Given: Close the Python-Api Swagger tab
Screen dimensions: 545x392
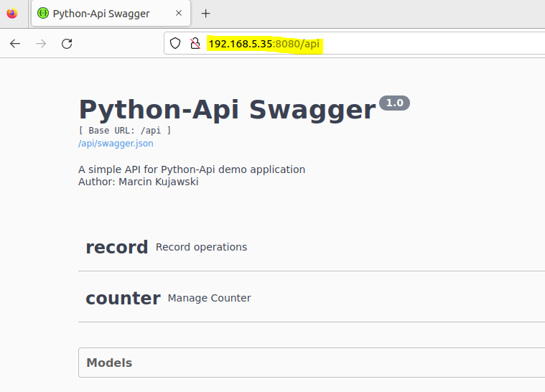Looking at the screenshot, I should 179,14.
